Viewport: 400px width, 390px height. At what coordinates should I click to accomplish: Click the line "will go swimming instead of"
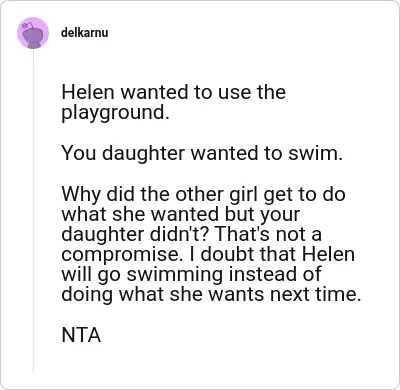[x=191, y=274]
